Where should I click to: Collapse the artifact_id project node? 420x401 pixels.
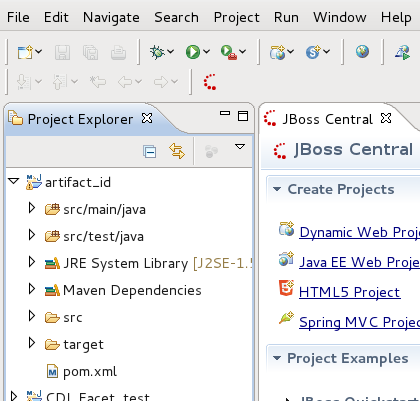click(14, 181)
